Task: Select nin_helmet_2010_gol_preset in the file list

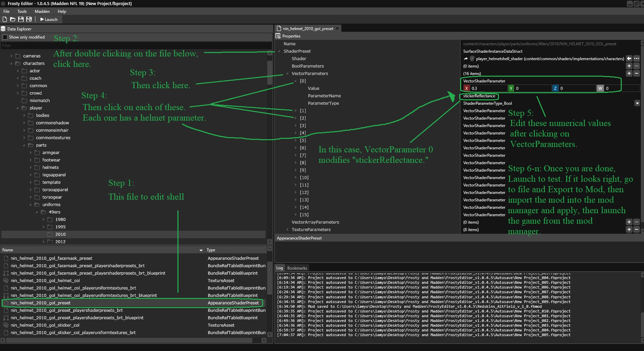Action: tap(40, 303)
